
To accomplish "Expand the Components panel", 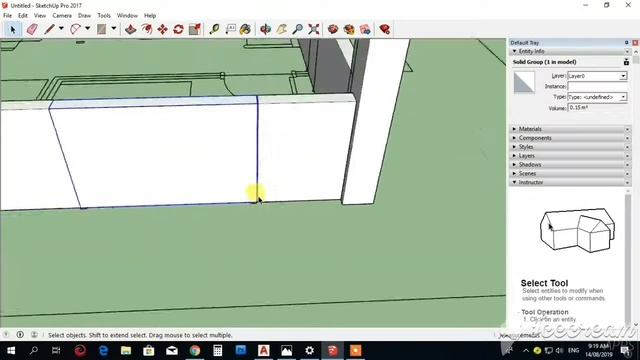I will tap(514, 138).
